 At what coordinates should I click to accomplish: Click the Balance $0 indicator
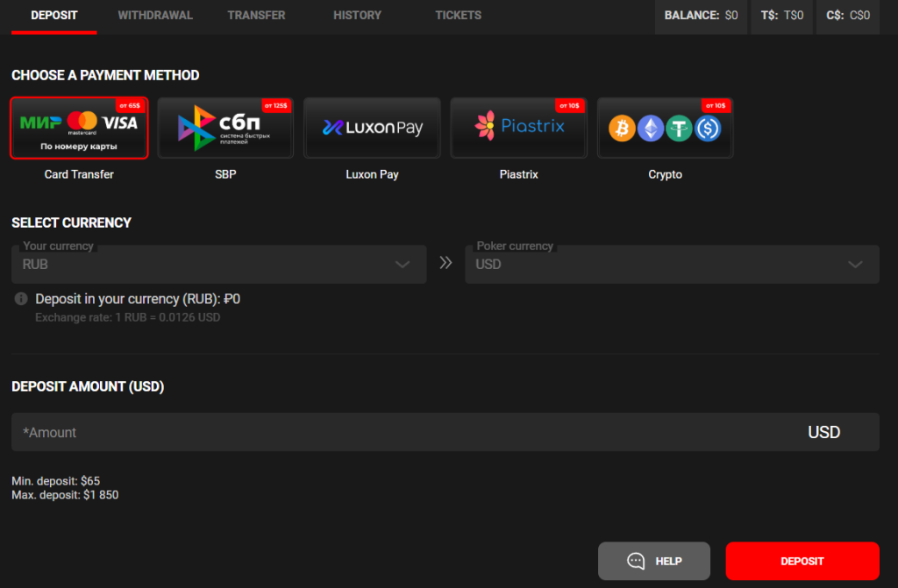pos(701,16)
